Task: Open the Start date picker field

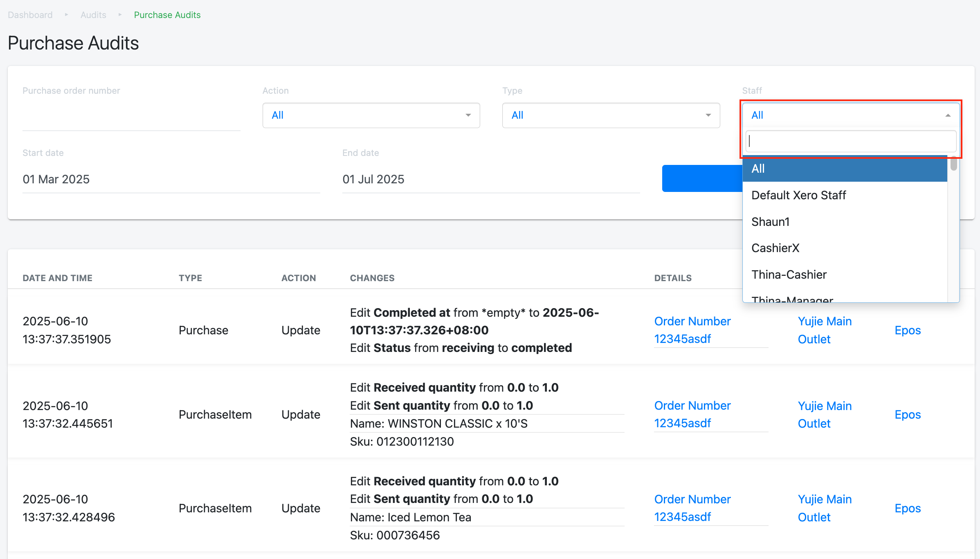Action: pyautogui.click(x=171, y=179)
